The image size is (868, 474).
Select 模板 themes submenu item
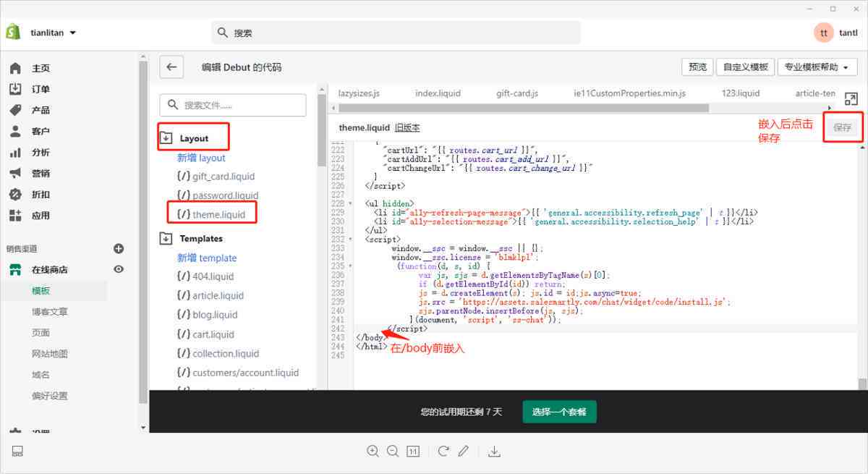pyautogui.click(x=41, y=290)
